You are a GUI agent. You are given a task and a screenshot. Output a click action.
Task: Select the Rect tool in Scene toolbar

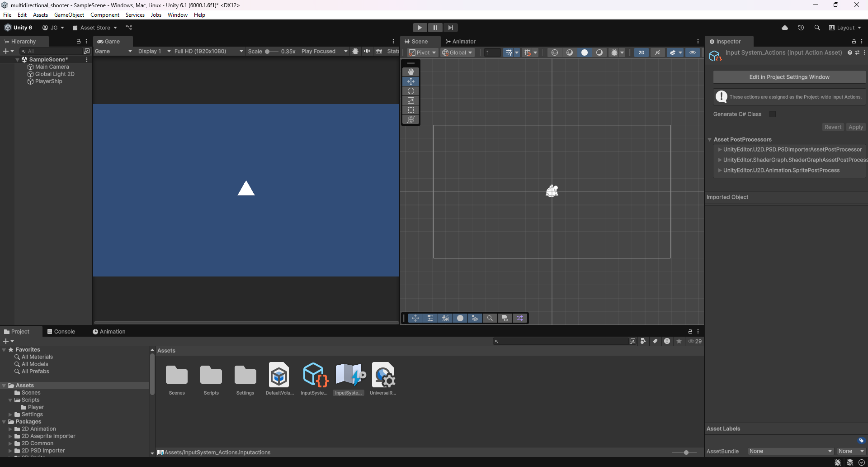410,110
